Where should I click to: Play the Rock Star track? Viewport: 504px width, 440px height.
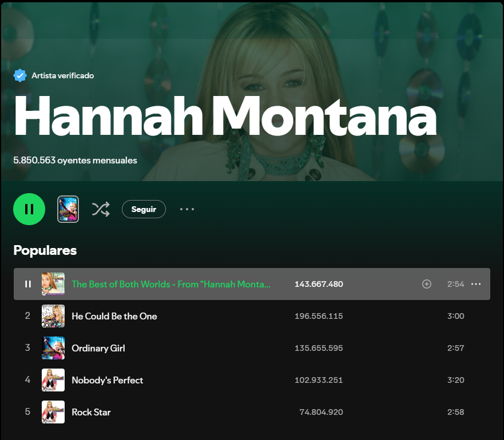click(27, 412)
